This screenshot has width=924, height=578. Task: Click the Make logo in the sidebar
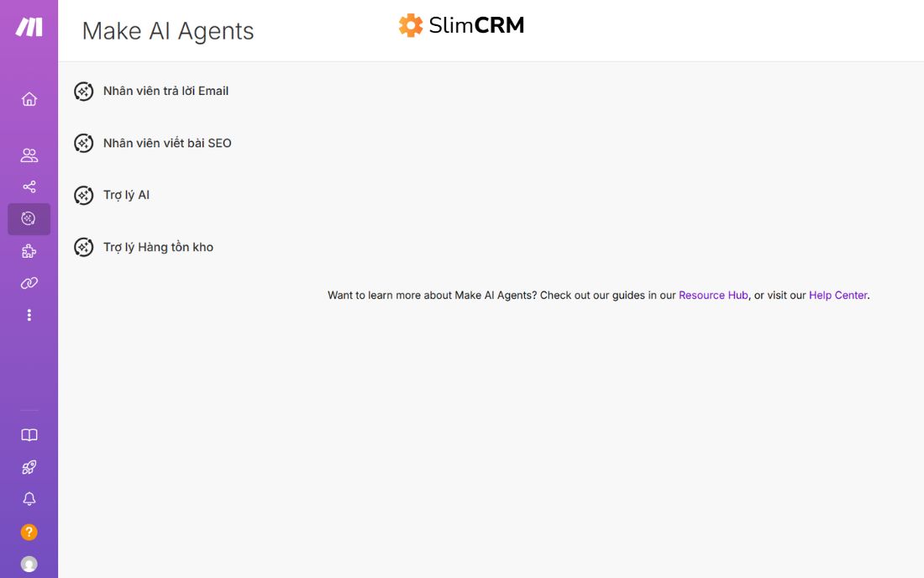(x=29, y=28)
